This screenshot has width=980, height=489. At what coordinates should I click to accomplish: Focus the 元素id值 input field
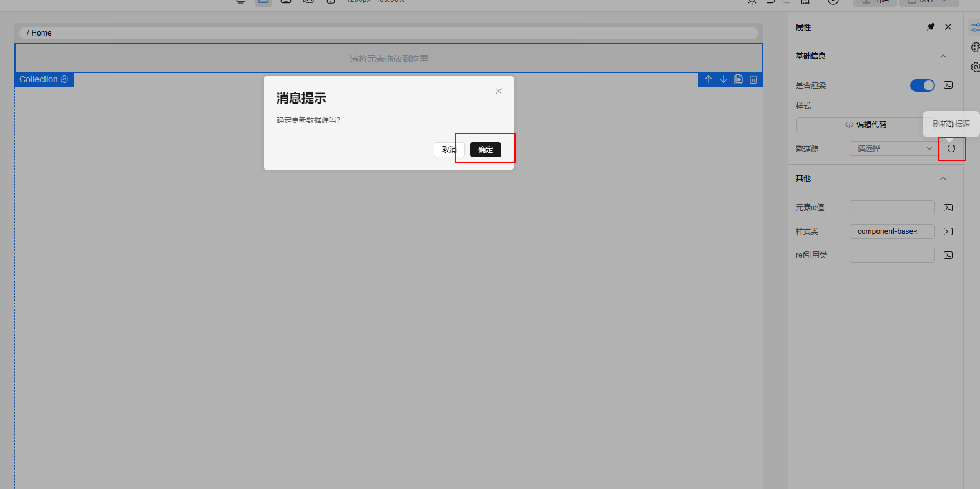892,208
